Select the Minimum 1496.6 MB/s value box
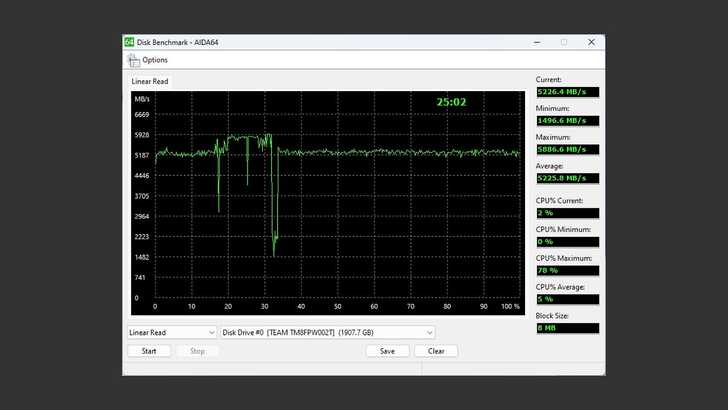Image resolution: width=728 pixels, height=410 pixels. point(567,121)
